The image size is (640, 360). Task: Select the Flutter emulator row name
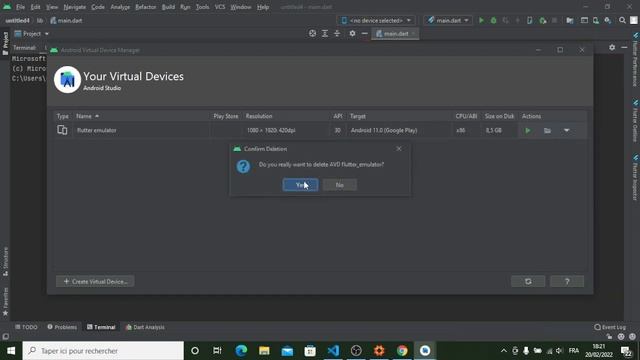tap(97, 130)
